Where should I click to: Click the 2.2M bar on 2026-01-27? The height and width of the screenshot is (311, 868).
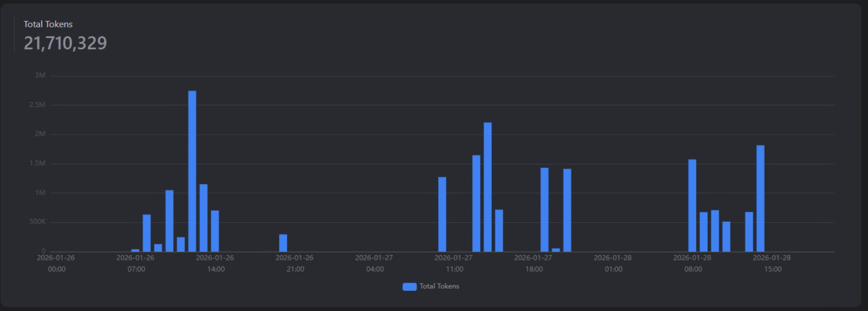point(488,187)
